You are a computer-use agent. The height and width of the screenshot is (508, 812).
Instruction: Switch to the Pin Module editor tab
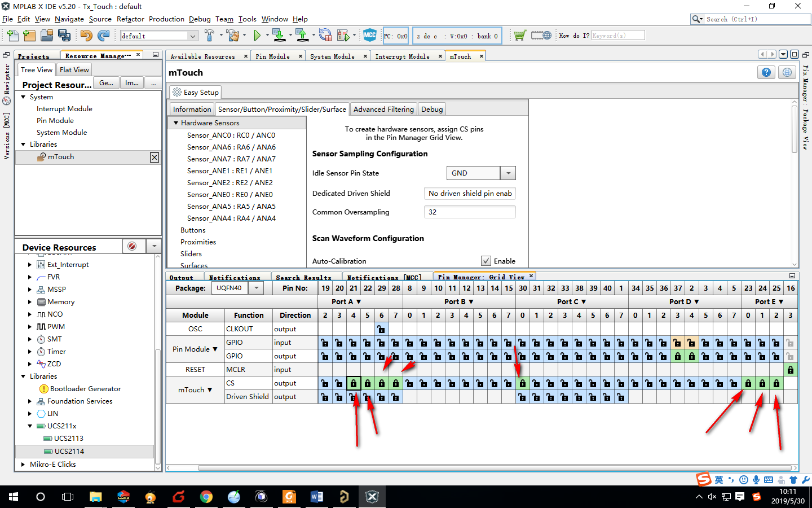point(272,56)
